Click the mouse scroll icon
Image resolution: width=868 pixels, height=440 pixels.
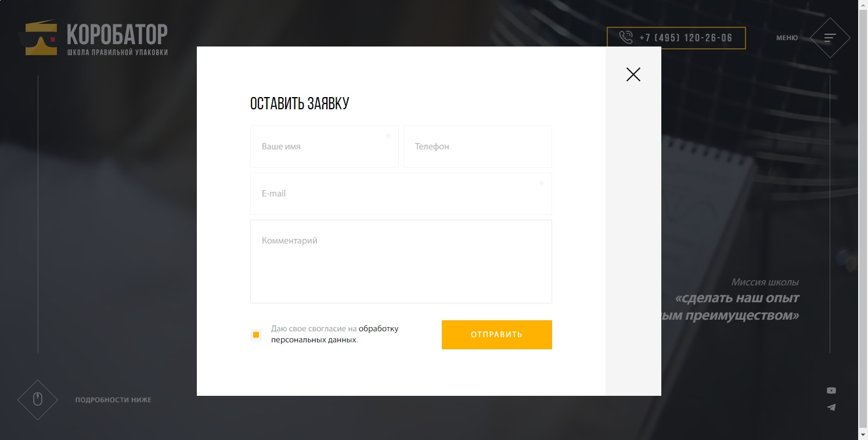pos(38,399)
